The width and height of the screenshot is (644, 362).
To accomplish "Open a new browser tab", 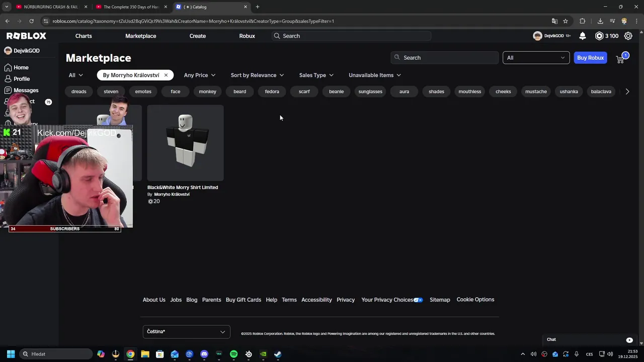I will coord(258,7).
